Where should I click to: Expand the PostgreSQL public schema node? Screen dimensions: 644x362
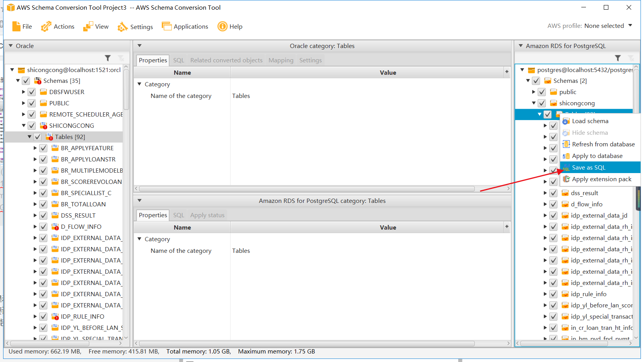[x=534, y=92]
